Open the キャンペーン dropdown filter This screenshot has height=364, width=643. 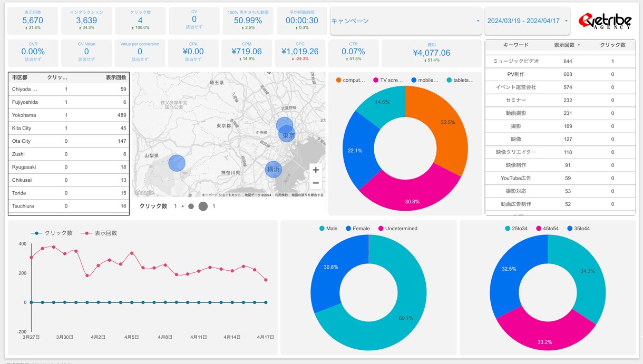click(406, 21)
